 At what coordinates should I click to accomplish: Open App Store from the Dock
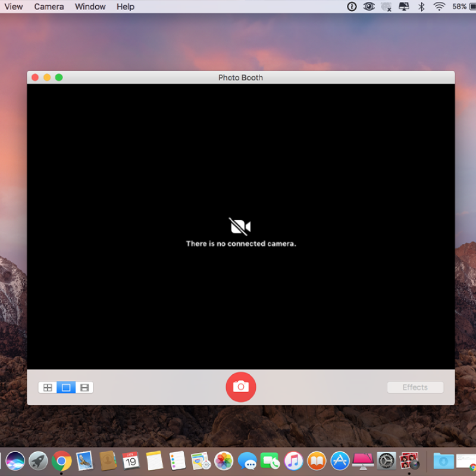click(340, 461)
